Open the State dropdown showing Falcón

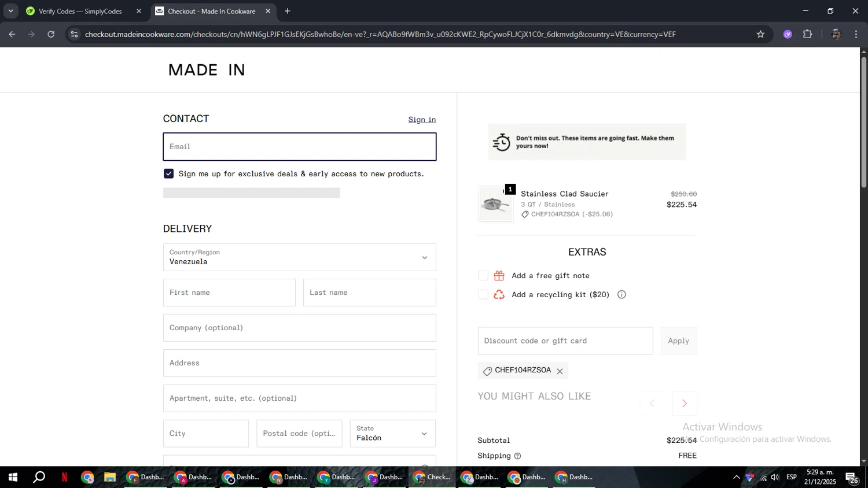[x=393, y=434]
